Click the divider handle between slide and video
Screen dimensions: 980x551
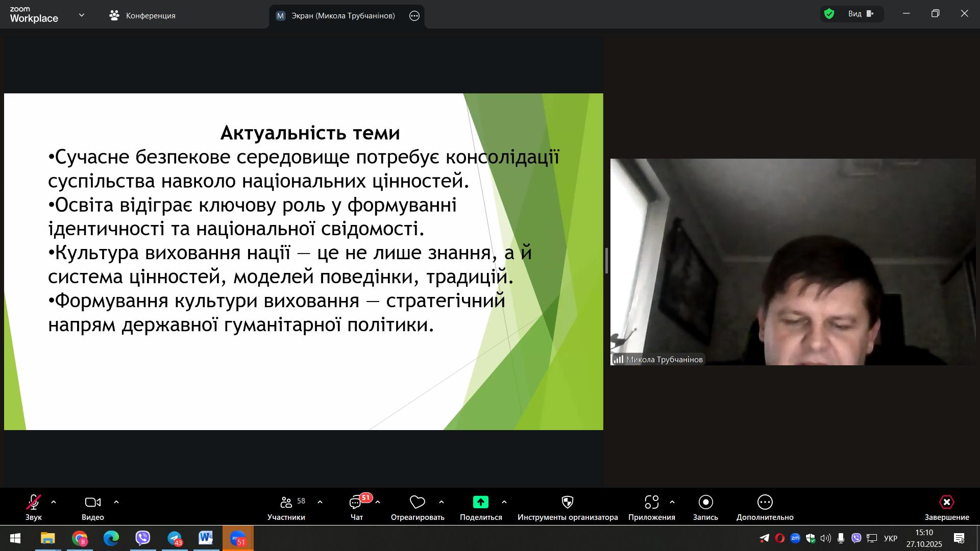pyautogui.click(x=606, y=261)
